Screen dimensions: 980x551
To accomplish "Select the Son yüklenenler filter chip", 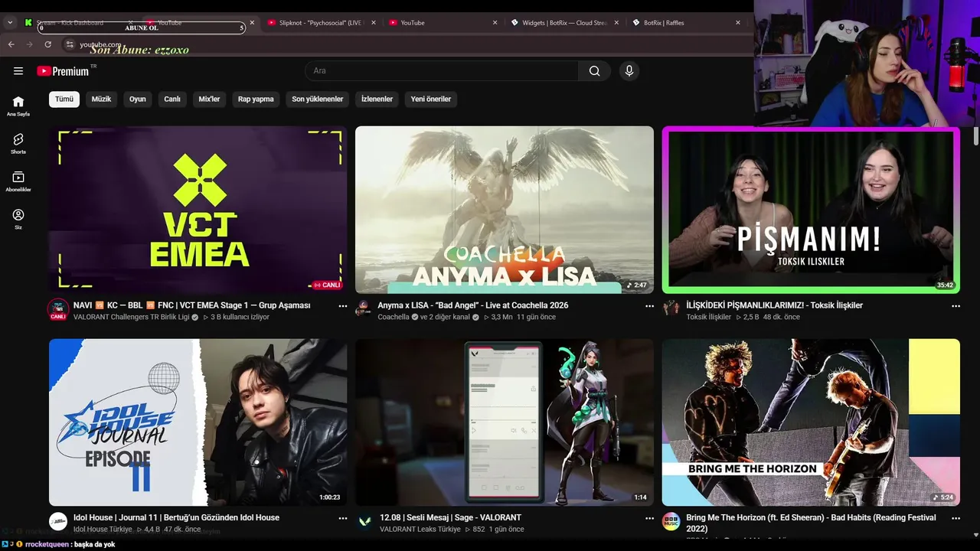I will pyautogui.click(x=318, y=99).
